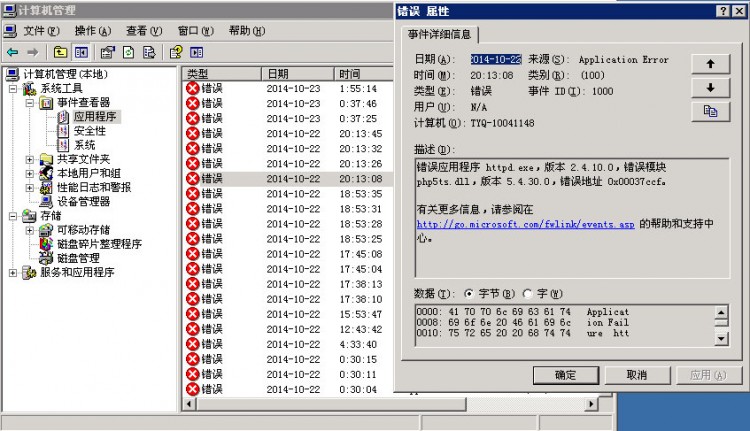
Task: Click error icon of the 1:55:14 row
Action: (192, 88)
